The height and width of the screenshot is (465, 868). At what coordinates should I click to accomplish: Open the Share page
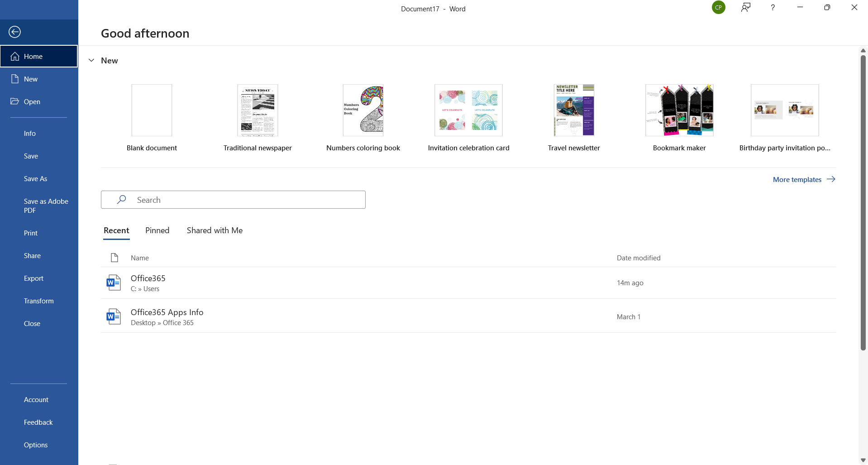[x=39, y=255]
